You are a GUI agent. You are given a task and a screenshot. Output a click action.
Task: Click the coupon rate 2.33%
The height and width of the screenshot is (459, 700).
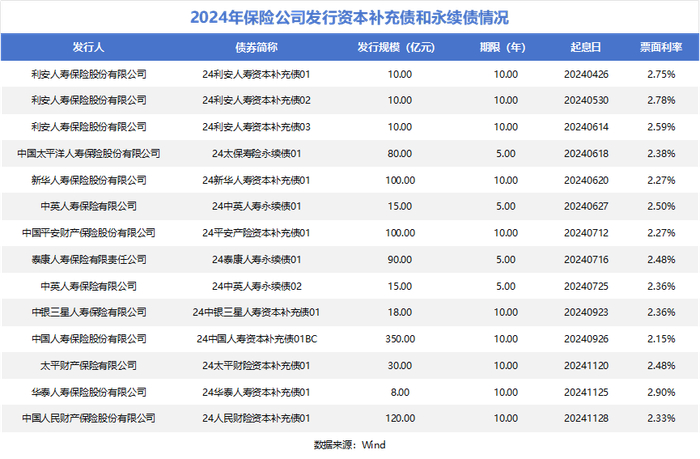click(661, 418)
